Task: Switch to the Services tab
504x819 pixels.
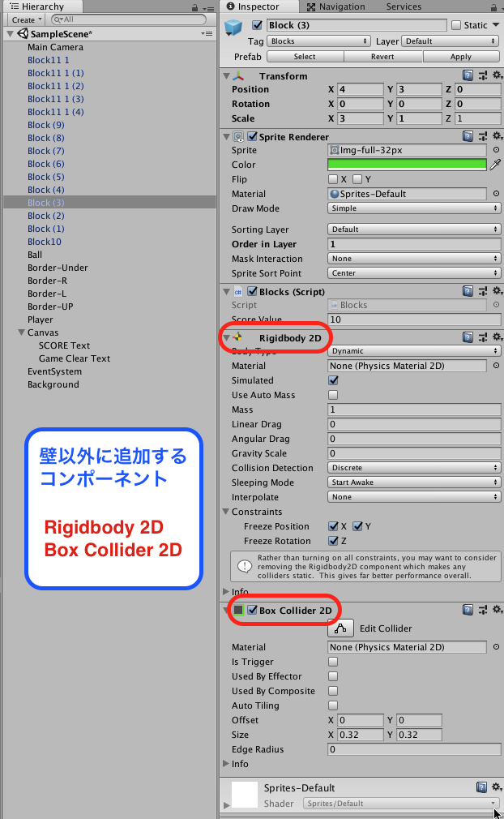Action: [403, 6]
